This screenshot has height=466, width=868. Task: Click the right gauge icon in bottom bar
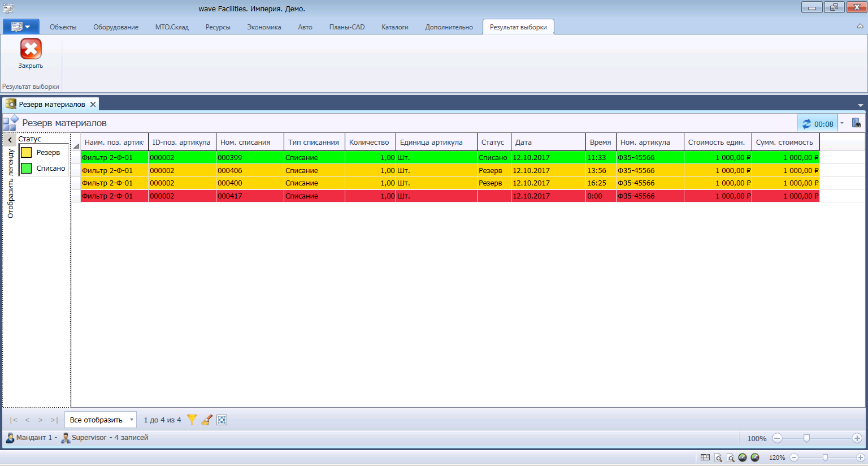(755, 458)
